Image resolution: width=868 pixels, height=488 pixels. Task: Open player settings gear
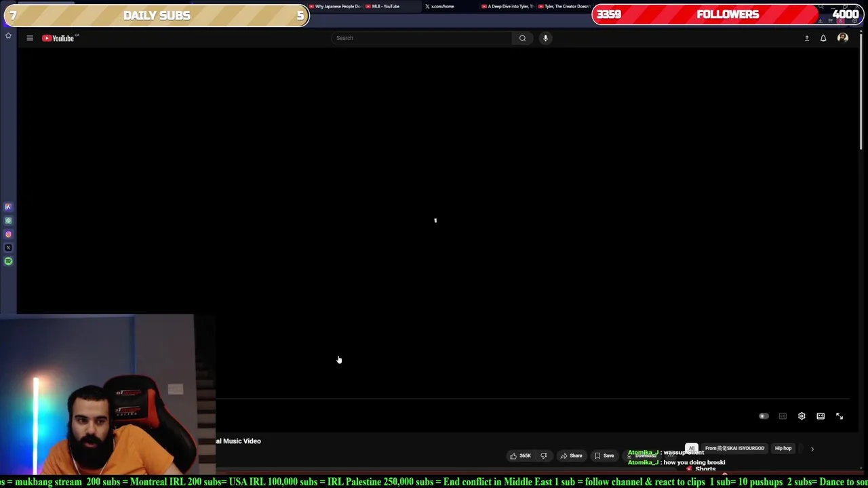tap(802, 416)
